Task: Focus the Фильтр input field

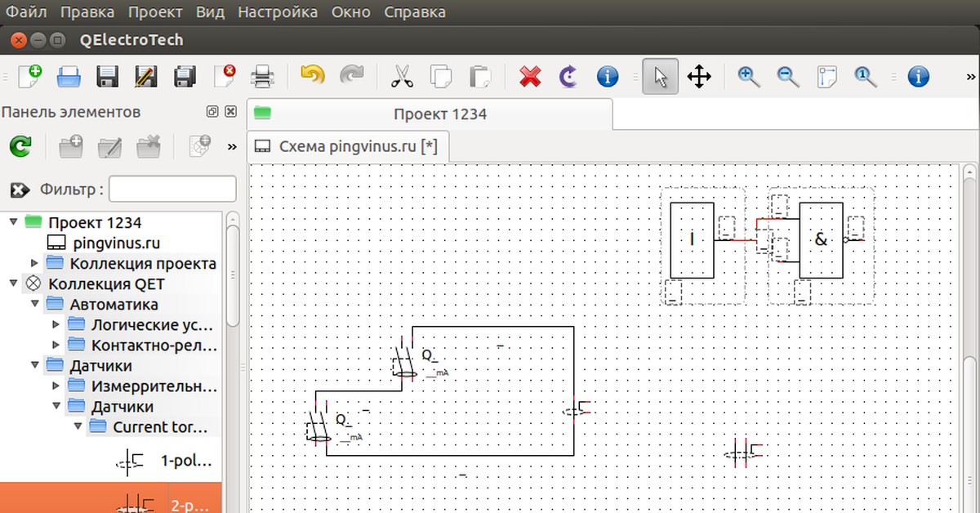Action: (x=172, y=190)
